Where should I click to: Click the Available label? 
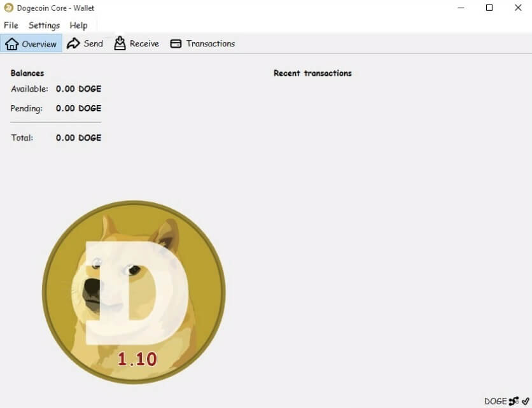click(29, 88)
